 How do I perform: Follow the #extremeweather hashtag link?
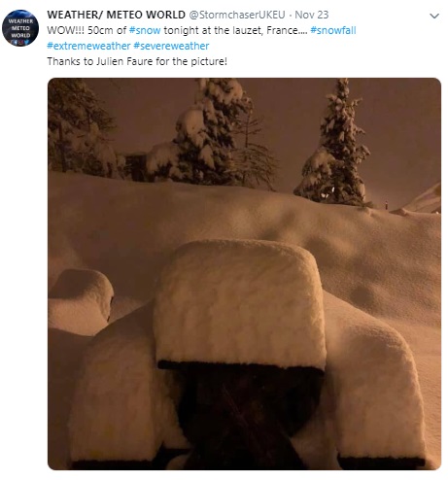point(88,46)
